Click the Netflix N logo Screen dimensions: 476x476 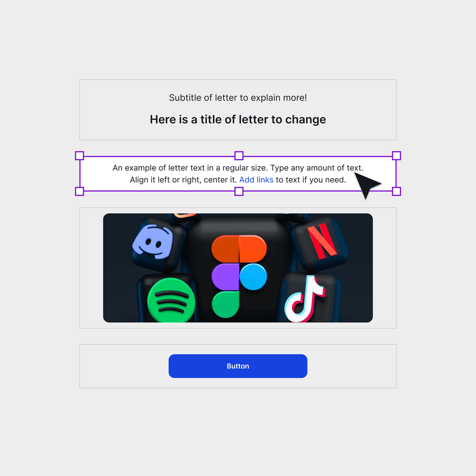click(322, 242)
